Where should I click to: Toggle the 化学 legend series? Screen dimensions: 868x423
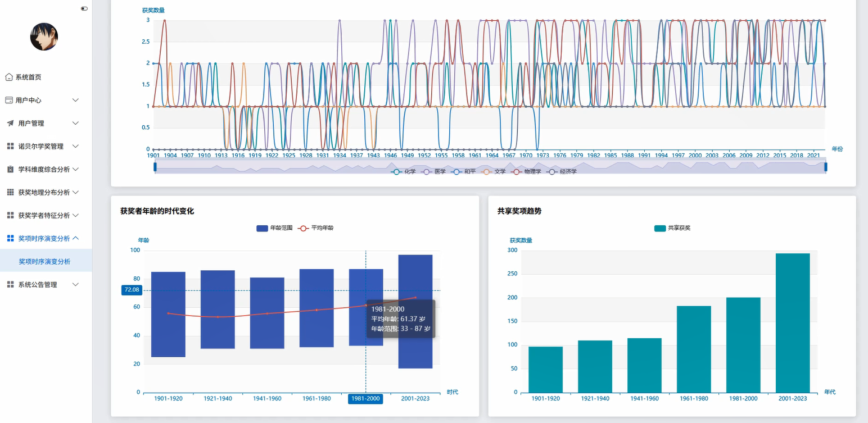click(x=403, y=171)
